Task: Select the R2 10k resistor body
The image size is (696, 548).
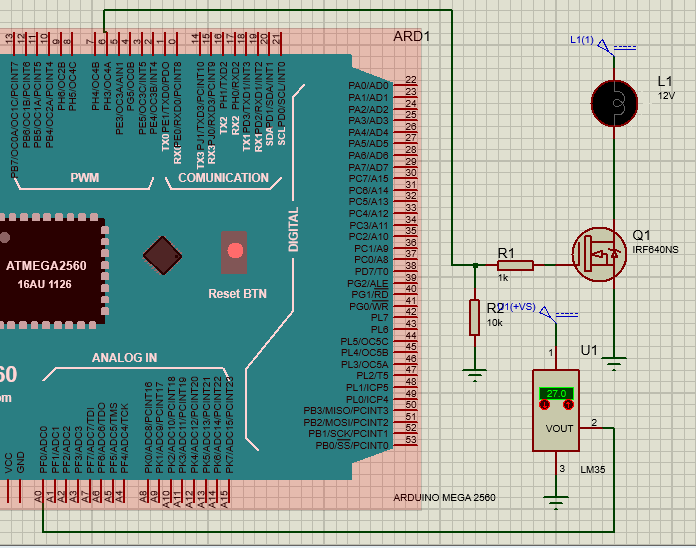Action: point(475,317)
